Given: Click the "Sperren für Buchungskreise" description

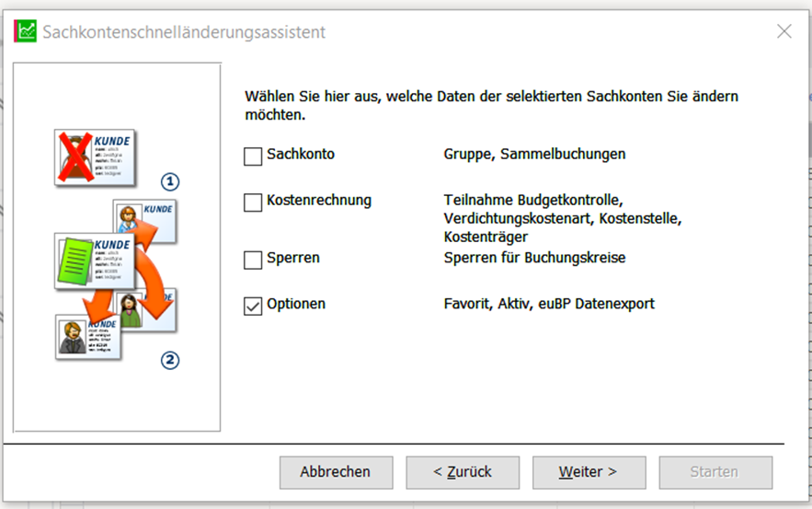Looking at the screenshot, I should tap(534, 258).
